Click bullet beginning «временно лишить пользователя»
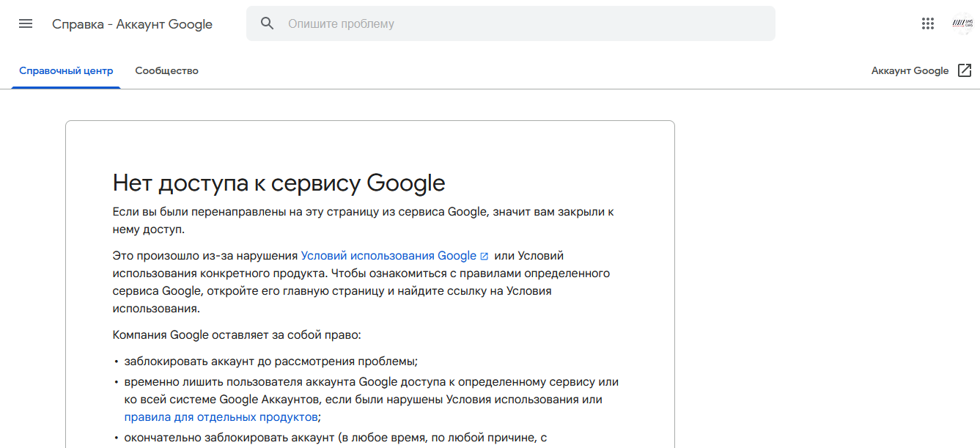The width and height of the screenshot is (980, 448). click(x=372, y=400)
